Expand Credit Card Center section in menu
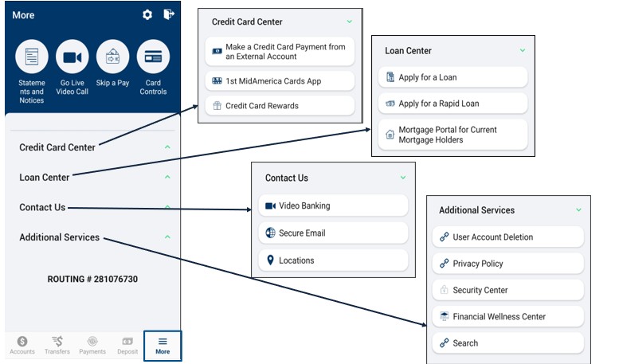Viewport: 619px width, 364px height. point(57,147)
